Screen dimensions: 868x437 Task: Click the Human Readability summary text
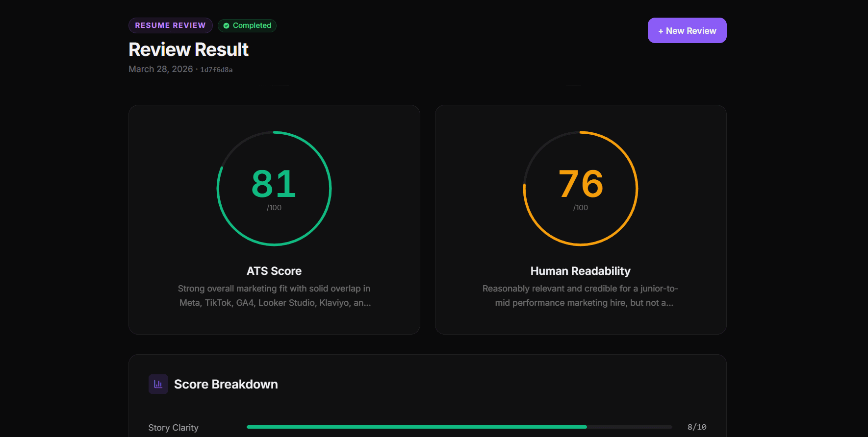tap(581, 295)
